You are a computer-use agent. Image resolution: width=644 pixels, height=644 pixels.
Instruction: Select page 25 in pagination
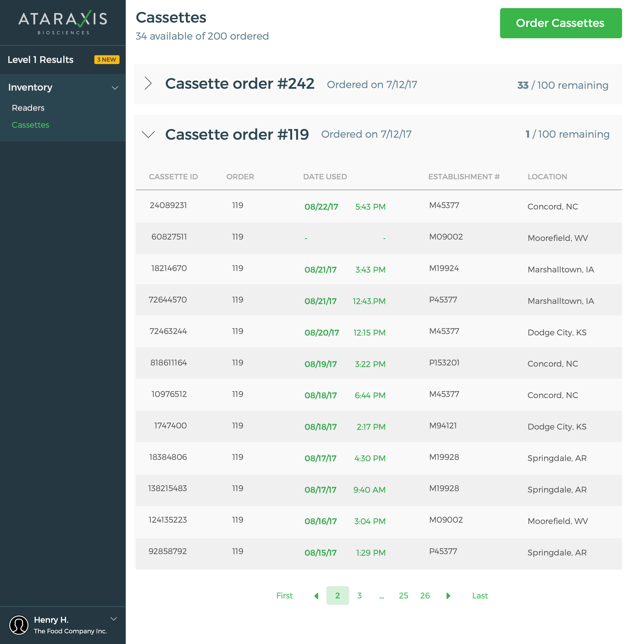point(403,596)
